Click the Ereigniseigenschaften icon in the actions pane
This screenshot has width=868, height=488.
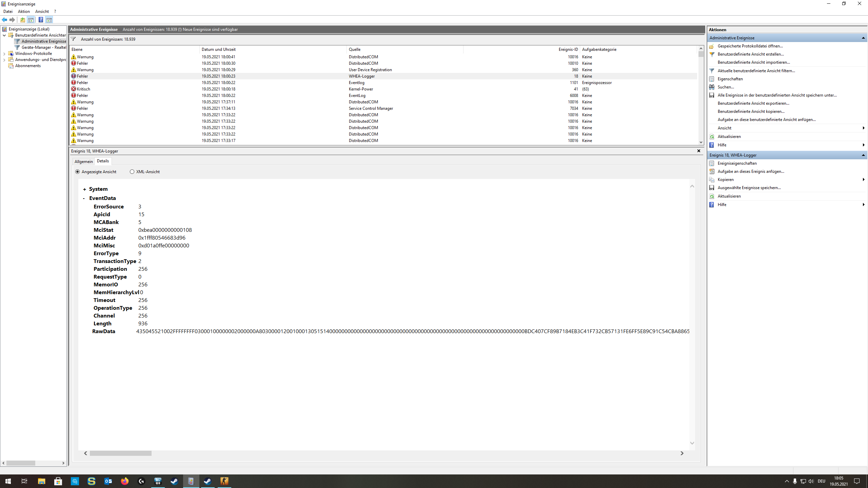click(x=712, y=163)
